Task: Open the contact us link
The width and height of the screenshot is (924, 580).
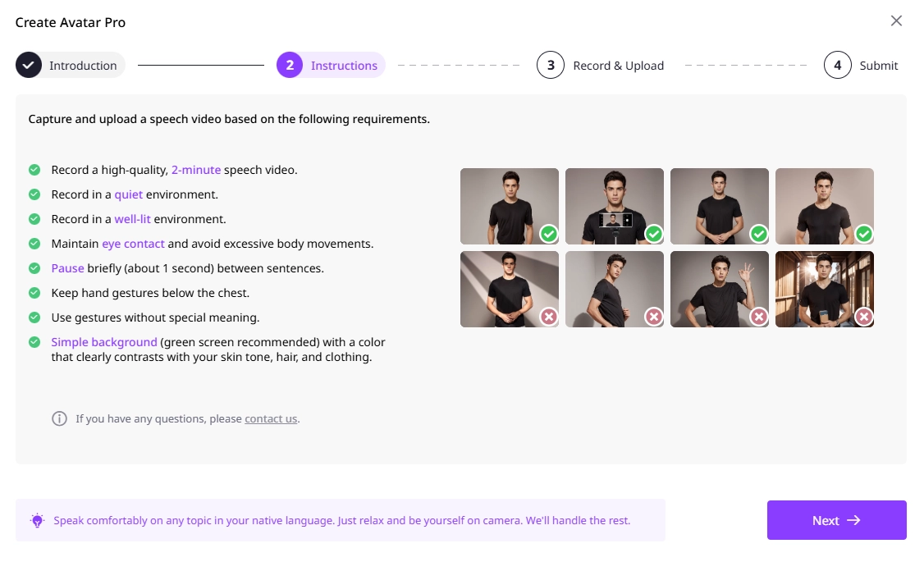Action: (x=271, y=418)
